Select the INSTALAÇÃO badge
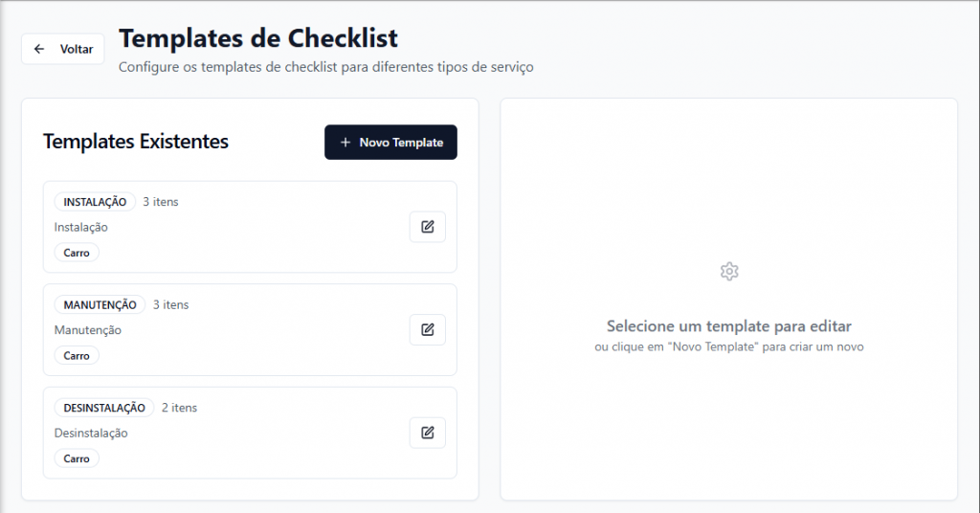The width and height of the screenshot is (980, 513). [x=95, y=202]
